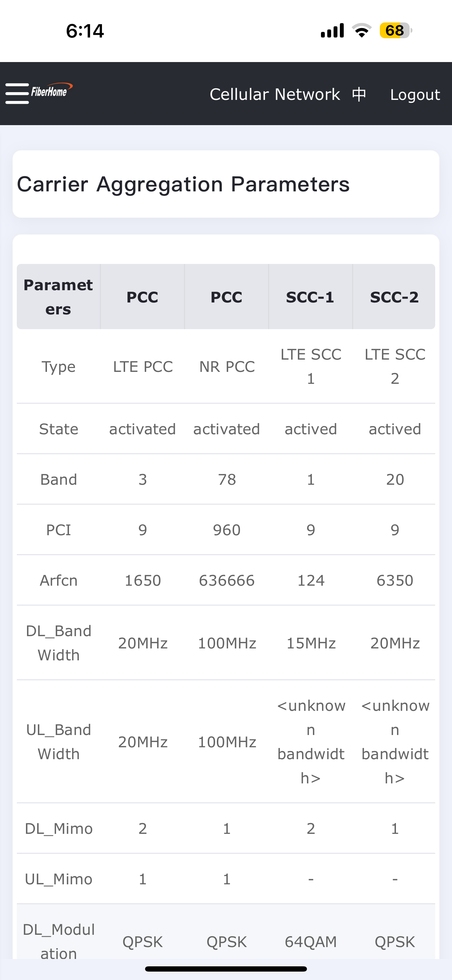Viewport: 452px width, 980px height.
Task: Tap the battery indicator showing 68
Action: [x=396, y=30]
